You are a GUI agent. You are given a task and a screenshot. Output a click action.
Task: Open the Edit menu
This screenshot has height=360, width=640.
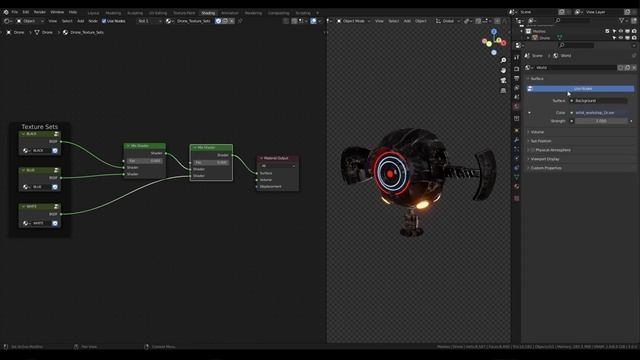click(26, 12)
